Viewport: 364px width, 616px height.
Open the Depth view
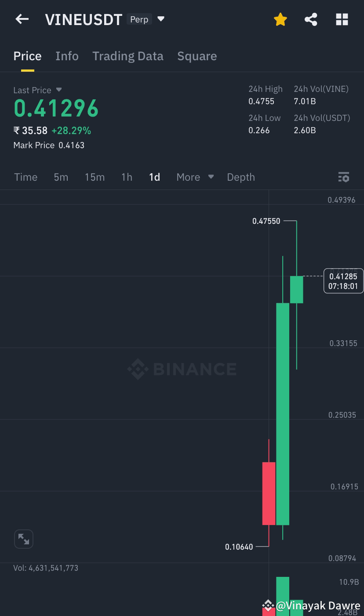241,177
